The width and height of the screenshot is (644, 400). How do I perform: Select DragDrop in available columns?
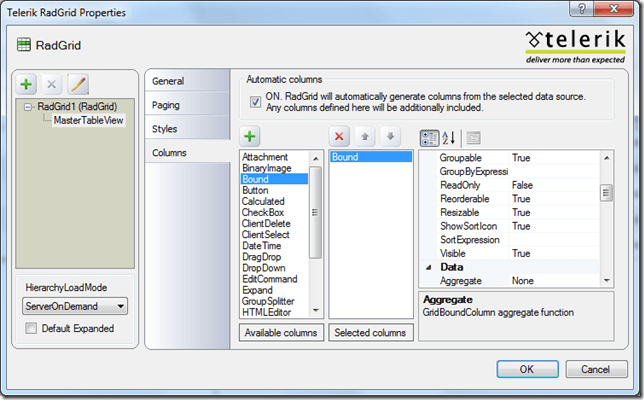(274, 257)
